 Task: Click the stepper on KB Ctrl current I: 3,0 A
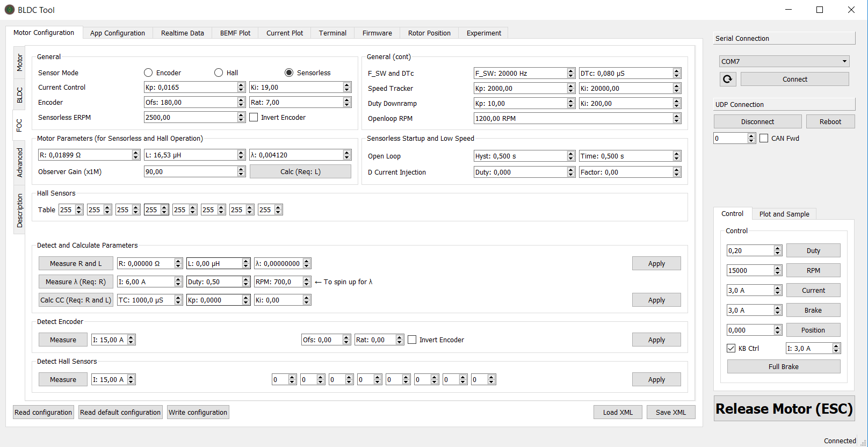point(836,348)
